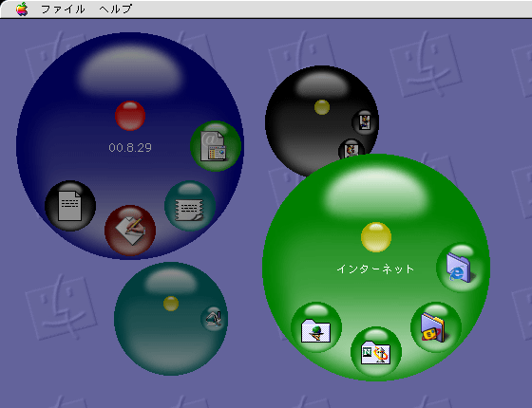Click the yellow ball in the teal sphere
The width and height of the screenshot is (532, 408).
coord(171,304)
